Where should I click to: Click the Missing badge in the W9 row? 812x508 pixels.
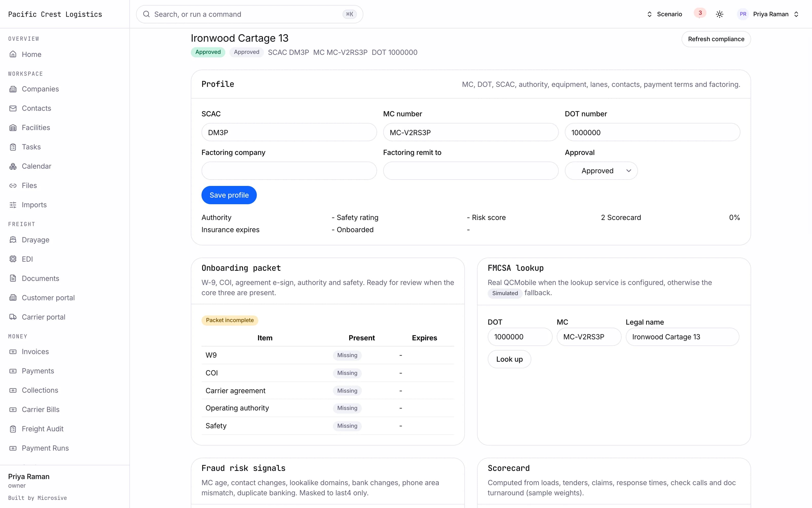click(347, 355)
